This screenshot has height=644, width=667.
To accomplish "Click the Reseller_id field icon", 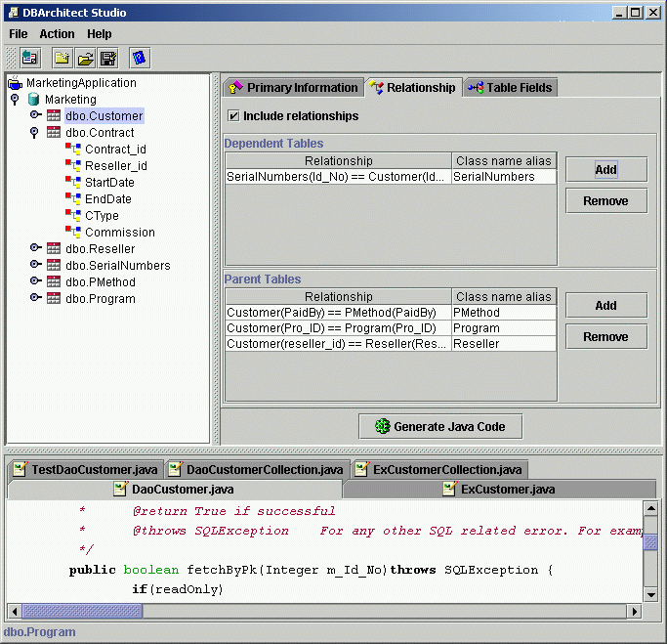I will point(73,165).
